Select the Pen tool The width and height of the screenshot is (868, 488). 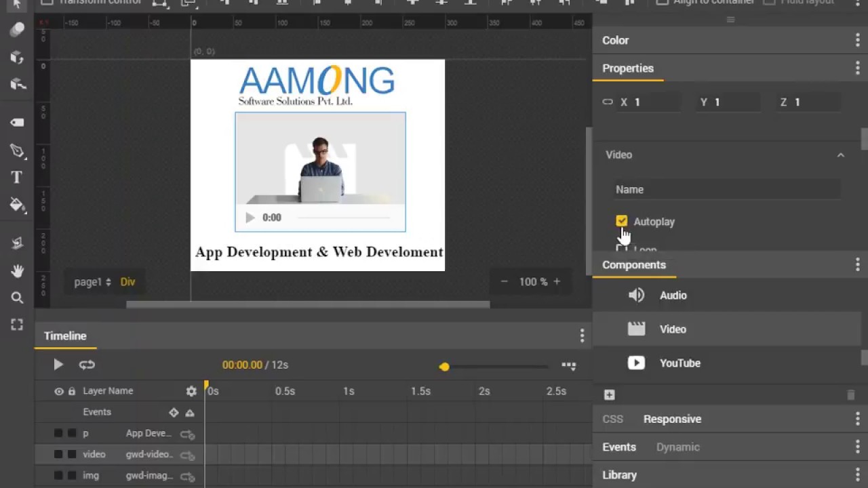pyautogui.click(x=17, y=150)
